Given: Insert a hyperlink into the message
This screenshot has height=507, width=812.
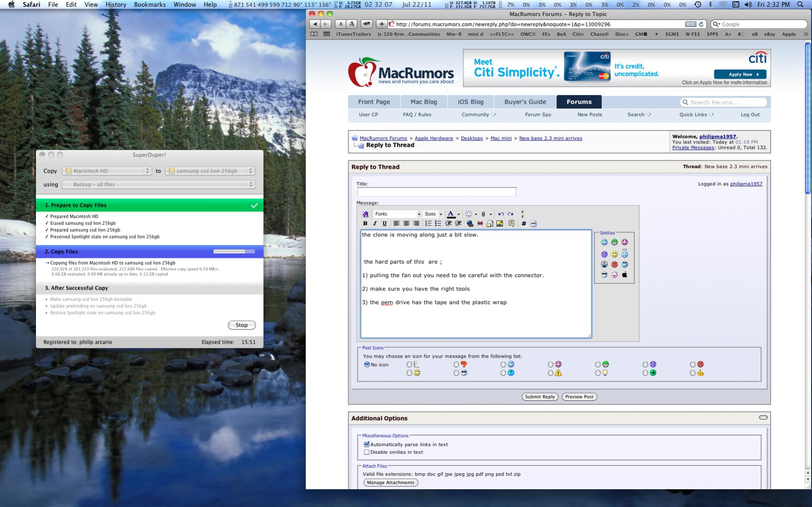Looking at the screenshot, I should click(470, 224).
